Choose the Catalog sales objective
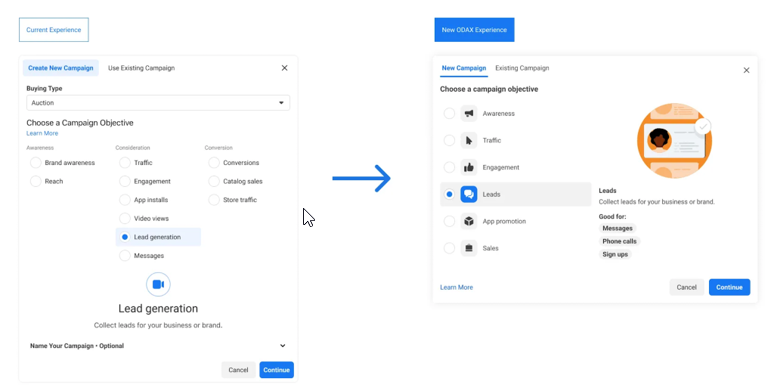 click(x=214, y=181)
